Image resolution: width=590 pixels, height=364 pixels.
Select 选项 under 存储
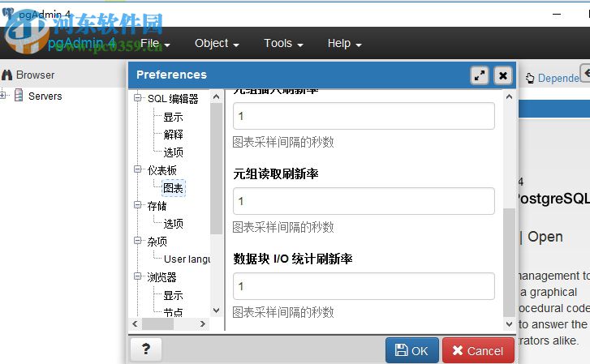click(173, 224)
